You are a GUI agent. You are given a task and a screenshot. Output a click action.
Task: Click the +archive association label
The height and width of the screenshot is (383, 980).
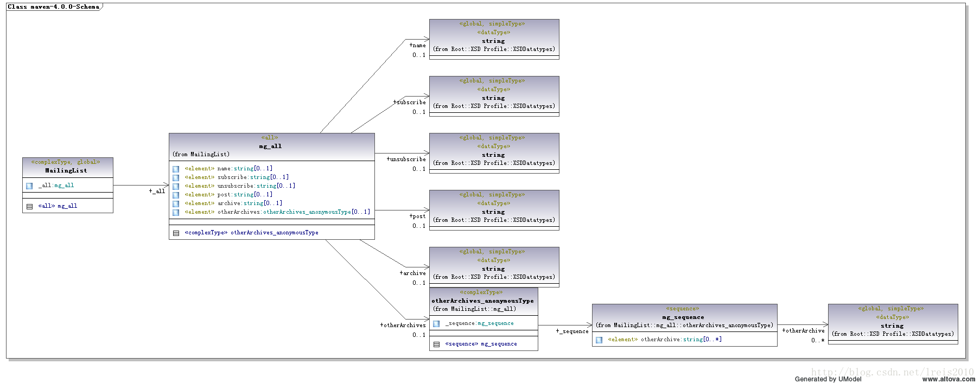412,273
